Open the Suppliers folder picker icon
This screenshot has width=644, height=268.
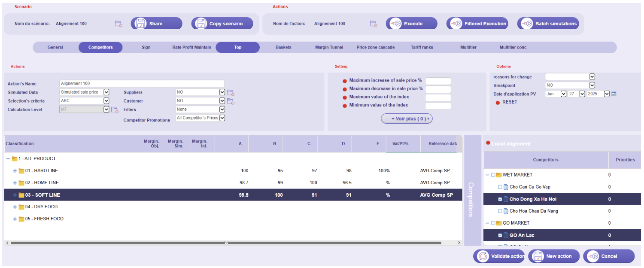pyautogui.click(x=231, y=92)
